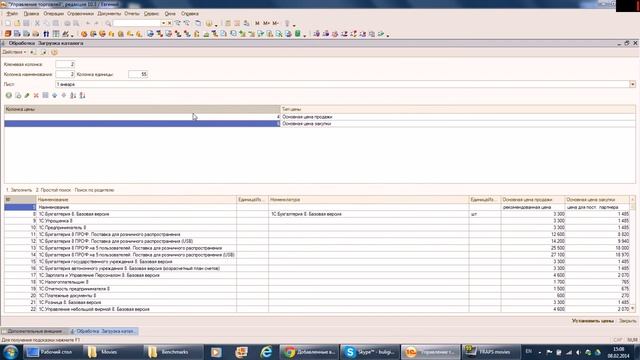The height and width of the screenshot is (360, 640).
Task: Select row 10 '1С:Предприниматель 8'
Action: click(x=317, y=228)
